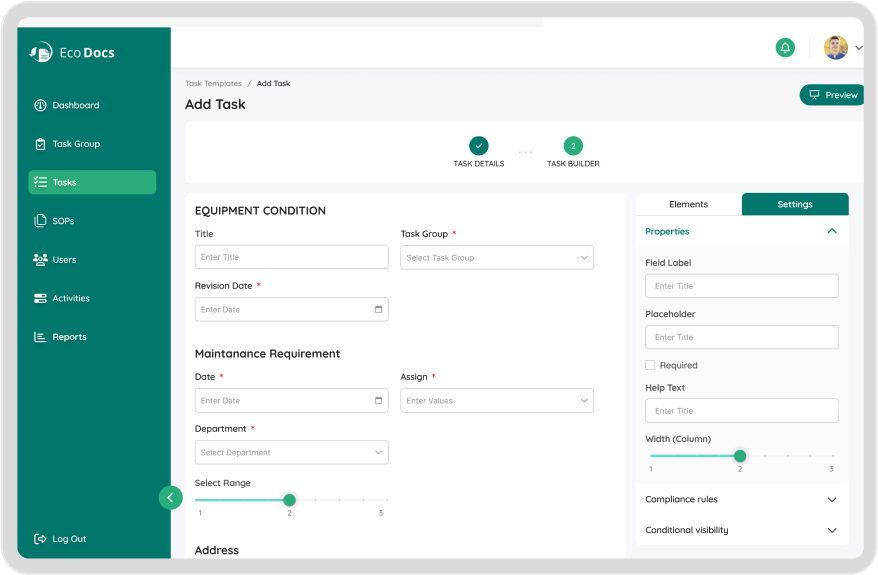Click the Task Templates breadcrumb link
The image size is (878, 575).
213,84
